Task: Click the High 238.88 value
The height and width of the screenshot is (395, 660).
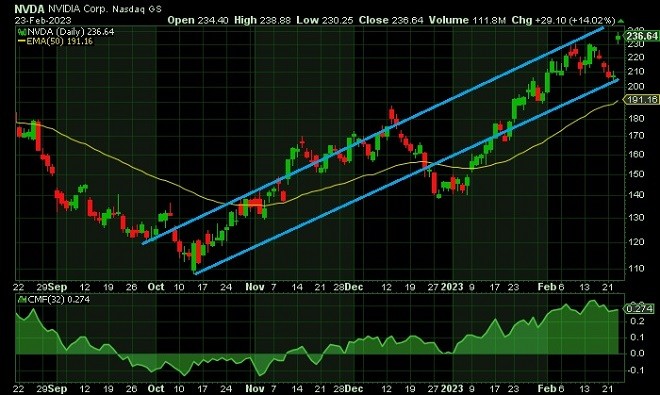Action: coord(262,20)
